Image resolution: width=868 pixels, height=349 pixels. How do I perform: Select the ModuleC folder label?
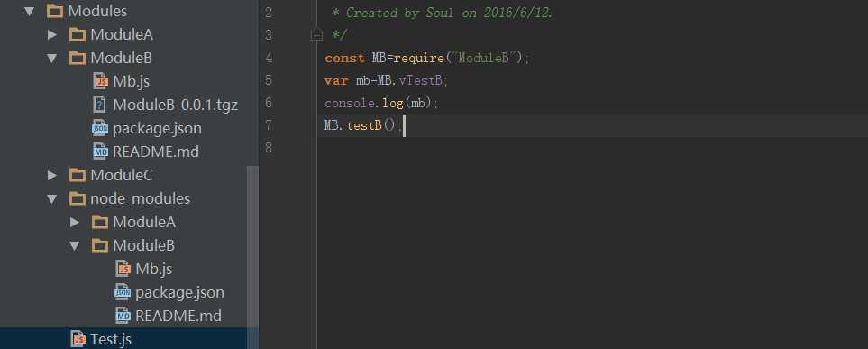point(122,175)
